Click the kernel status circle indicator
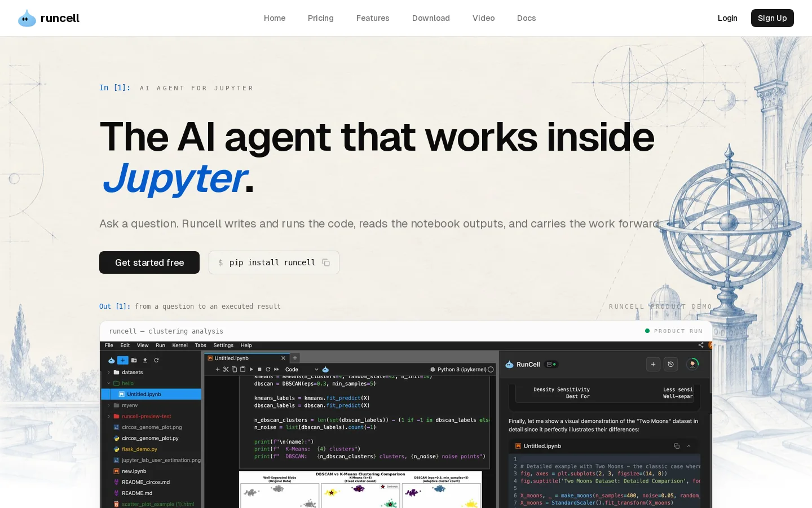812x508 pixels. click(491, 370)
